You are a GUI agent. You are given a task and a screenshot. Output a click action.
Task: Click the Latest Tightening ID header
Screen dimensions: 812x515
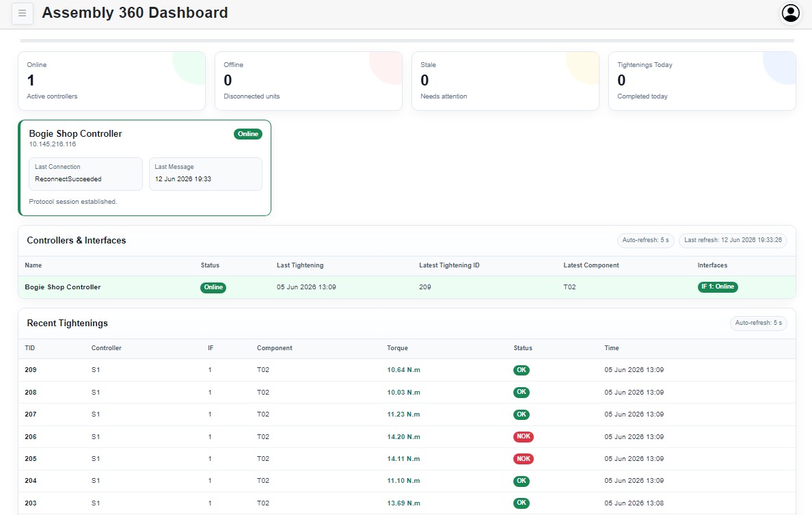coord(449,265)
